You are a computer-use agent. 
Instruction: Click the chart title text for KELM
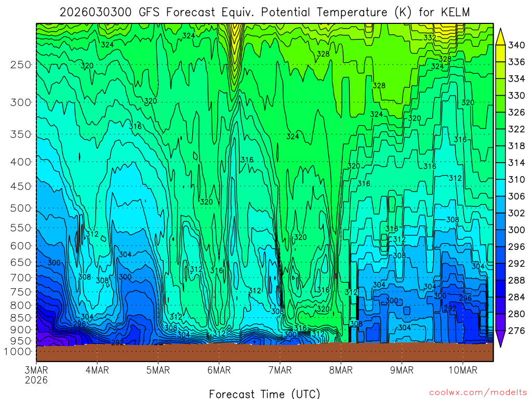tap(264, 12)
